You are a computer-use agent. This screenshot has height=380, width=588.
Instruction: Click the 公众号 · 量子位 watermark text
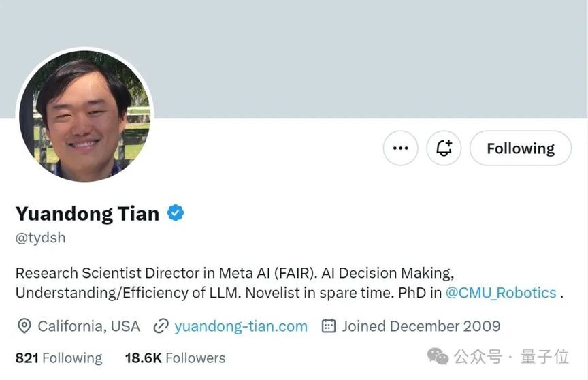[512, 356]
